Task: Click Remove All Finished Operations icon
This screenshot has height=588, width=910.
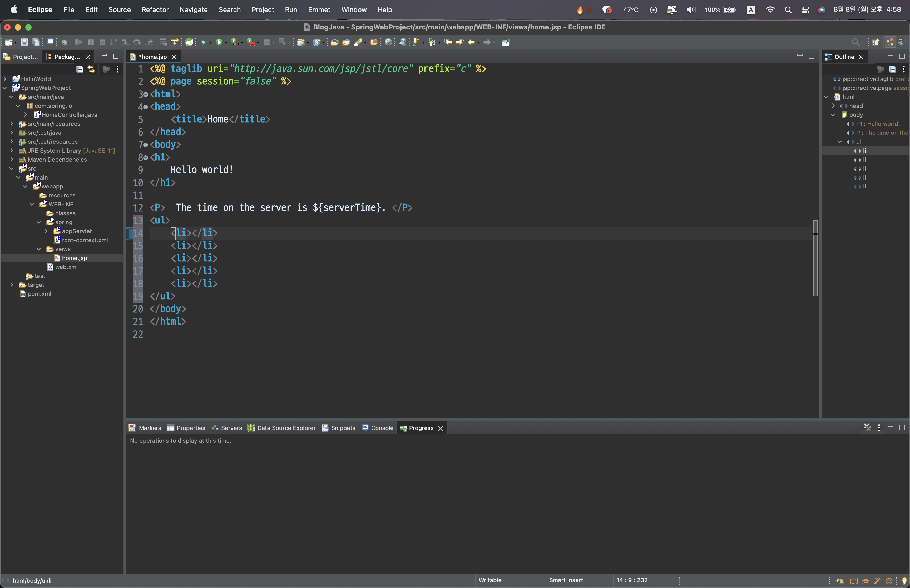Action: point(867,427)
